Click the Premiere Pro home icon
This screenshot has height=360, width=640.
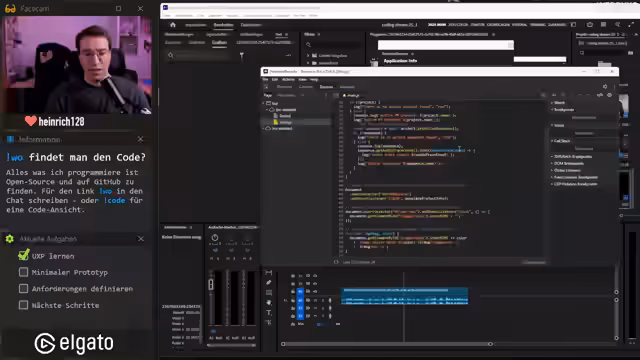pos(173,25)
